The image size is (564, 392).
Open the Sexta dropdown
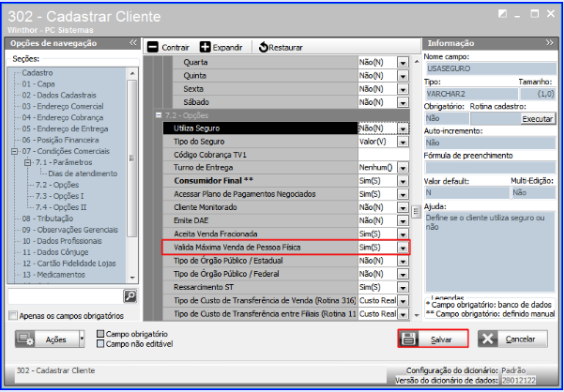point(403,89)
